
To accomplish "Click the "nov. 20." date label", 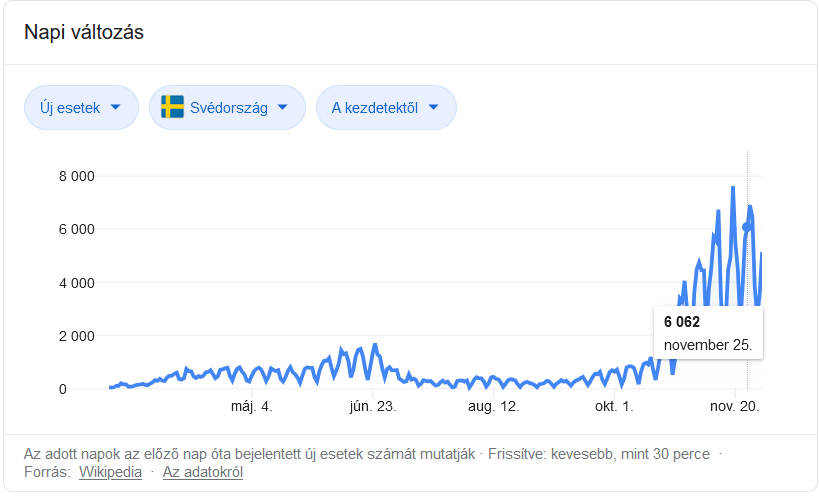I will 735,407.
